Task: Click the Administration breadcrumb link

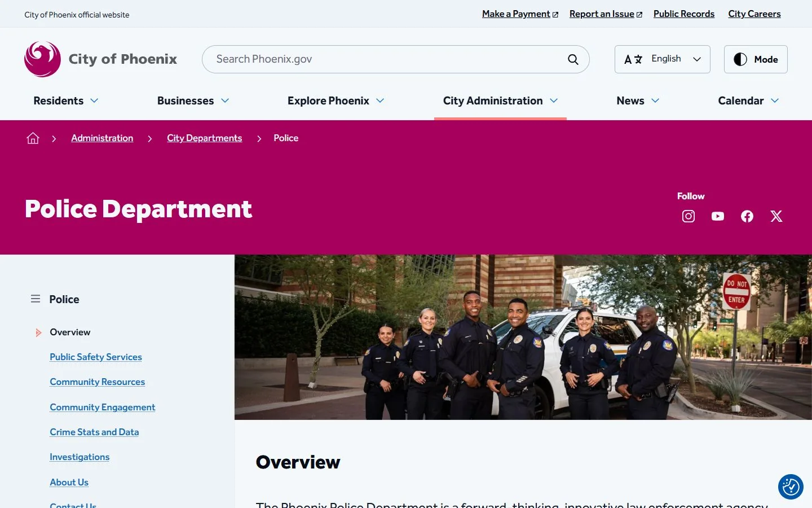Action: point(102,138)
